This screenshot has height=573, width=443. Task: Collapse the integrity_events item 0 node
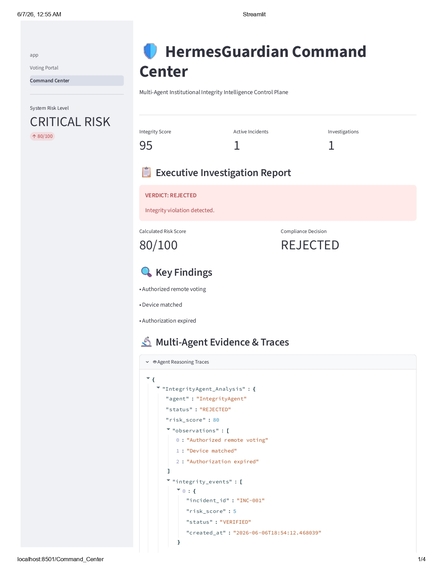pyautogui.click(x=179, y=490)
